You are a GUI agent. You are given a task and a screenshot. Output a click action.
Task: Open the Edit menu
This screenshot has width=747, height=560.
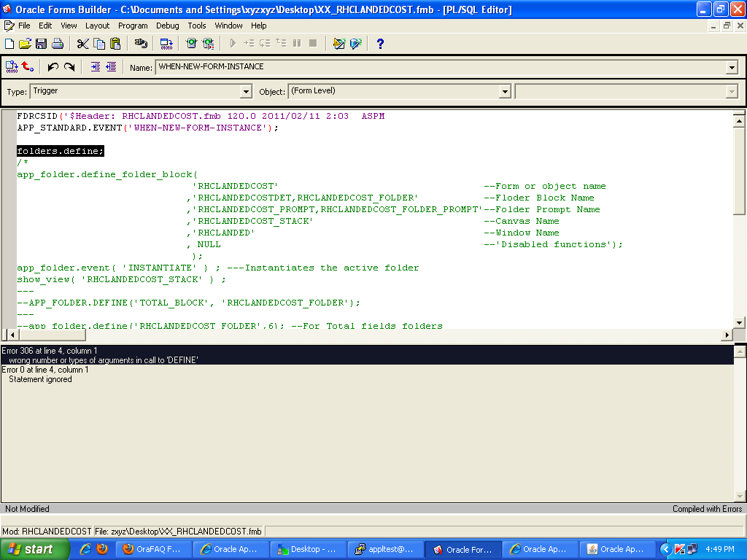click(x=45, y=26)
